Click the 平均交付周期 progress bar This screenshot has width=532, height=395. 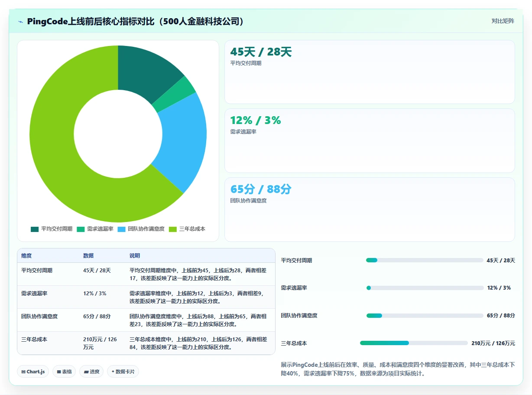pos(425,260)
